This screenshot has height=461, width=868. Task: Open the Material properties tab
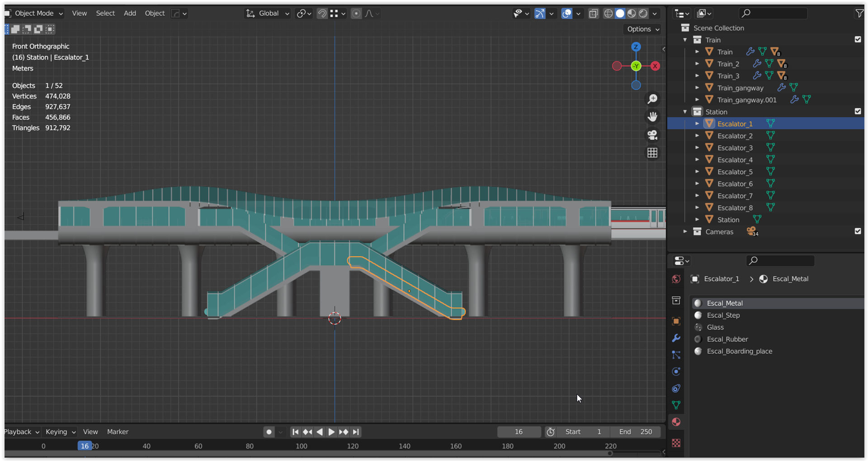(x=676, y=422)
